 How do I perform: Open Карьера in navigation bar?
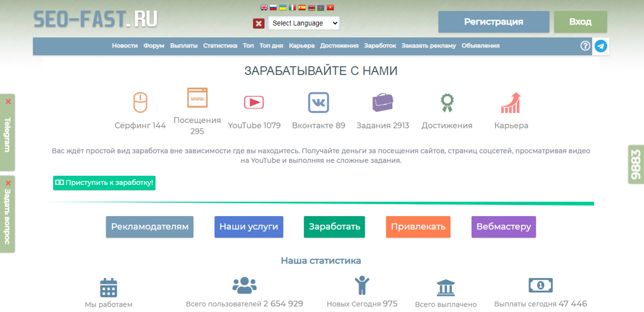tap(302, 46)
